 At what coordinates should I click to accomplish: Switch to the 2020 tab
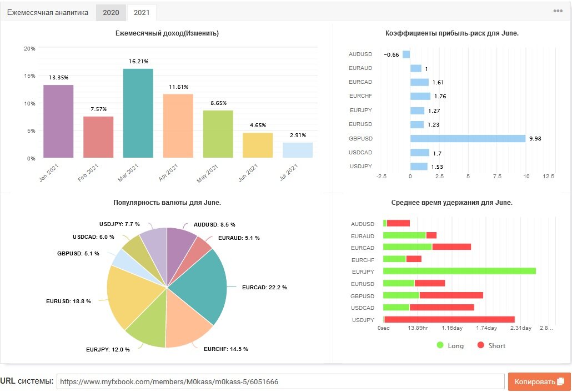111,12
